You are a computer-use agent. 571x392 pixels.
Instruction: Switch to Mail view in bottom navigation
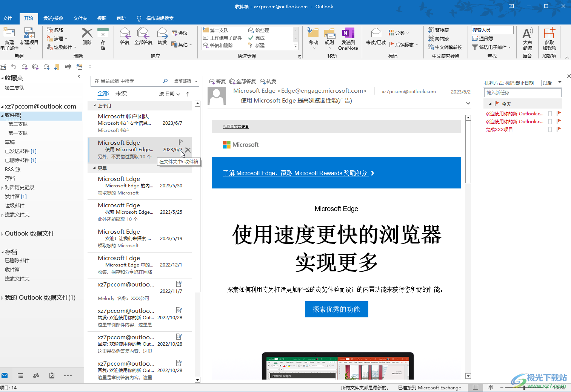5,375
